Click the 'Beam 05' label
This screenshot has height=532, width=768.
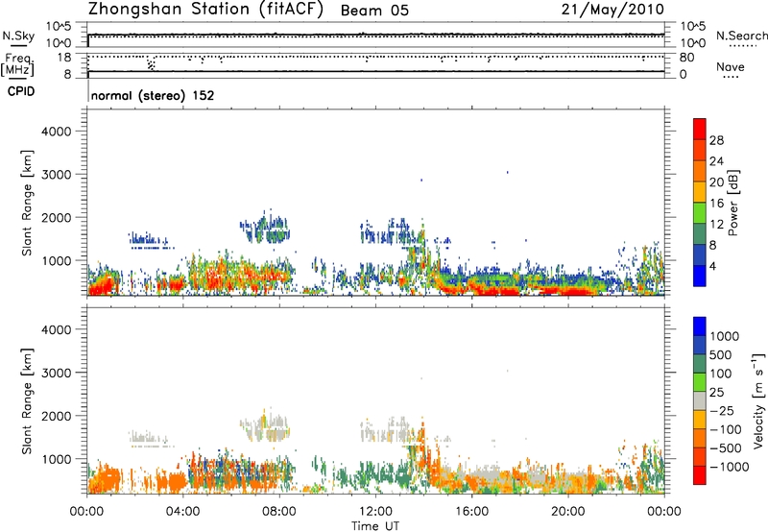pyautogui.click(x=374, y=11)
